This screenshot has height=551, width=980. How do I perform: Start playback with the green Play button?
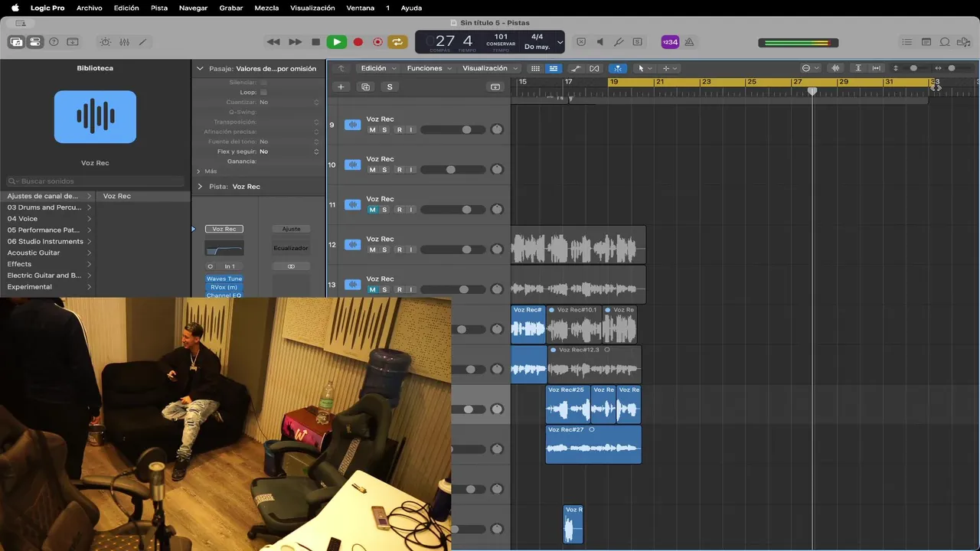click(336, 42)
